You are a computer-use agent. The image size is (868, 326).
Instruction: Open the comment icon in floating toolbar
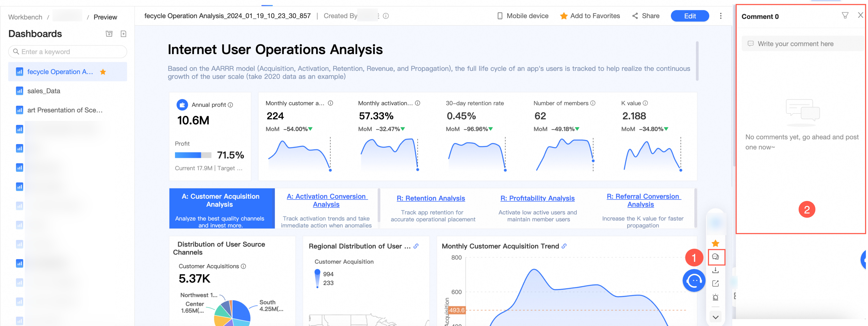[715, 257]
